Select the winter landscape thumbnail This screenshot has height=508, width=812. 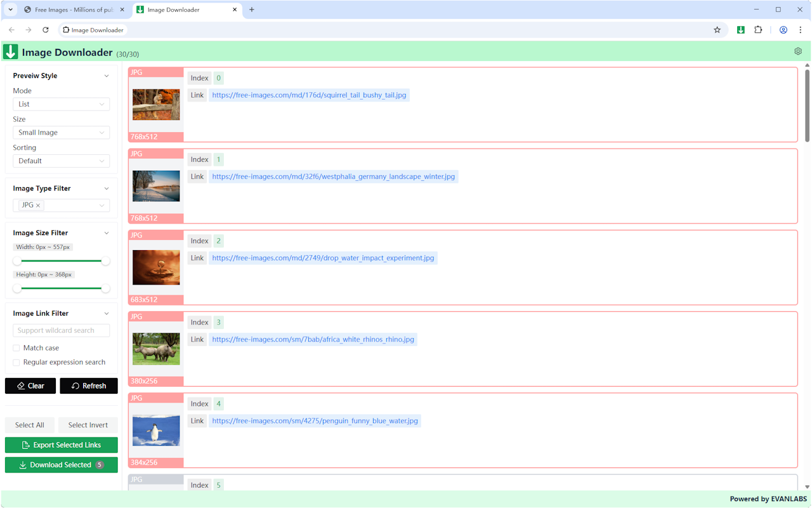pos(156,186)
